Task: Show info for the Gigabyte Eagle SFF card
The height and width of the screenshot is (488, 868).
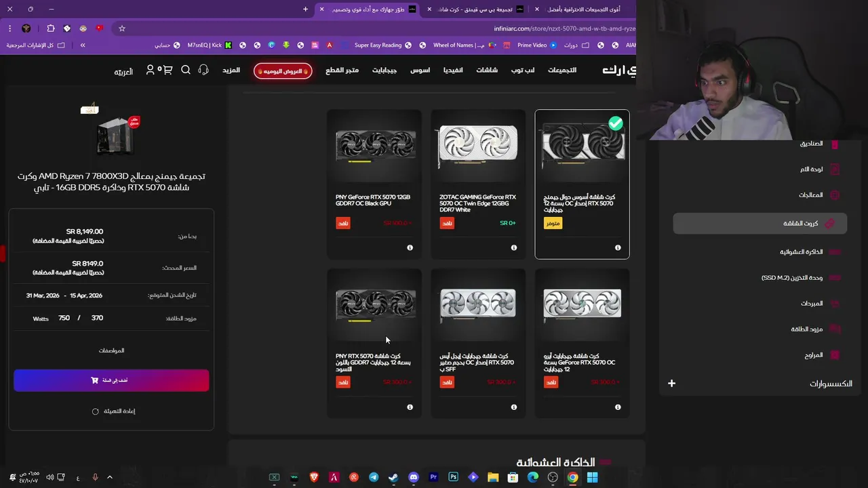Action: pos(513,407)
